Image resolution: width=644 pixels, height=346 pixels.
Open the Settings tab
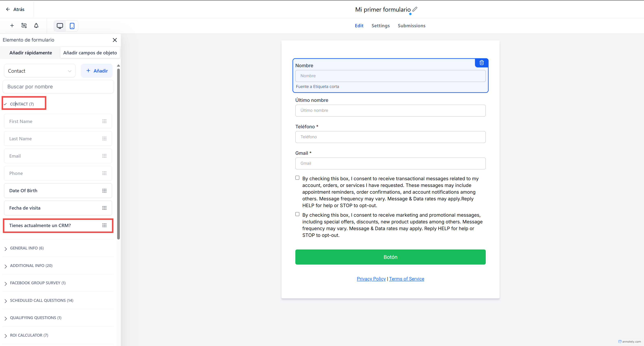380,25
